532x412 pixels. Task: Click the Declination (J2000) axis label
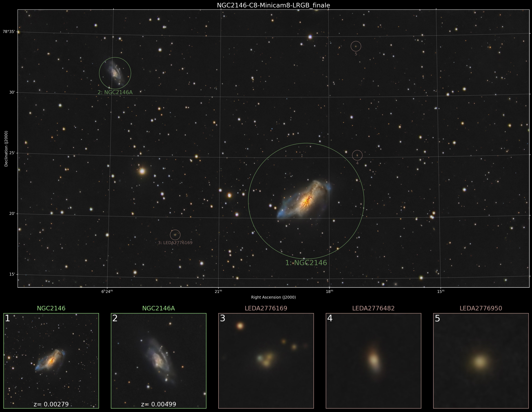pyautogui.click(x=6, y=148)
